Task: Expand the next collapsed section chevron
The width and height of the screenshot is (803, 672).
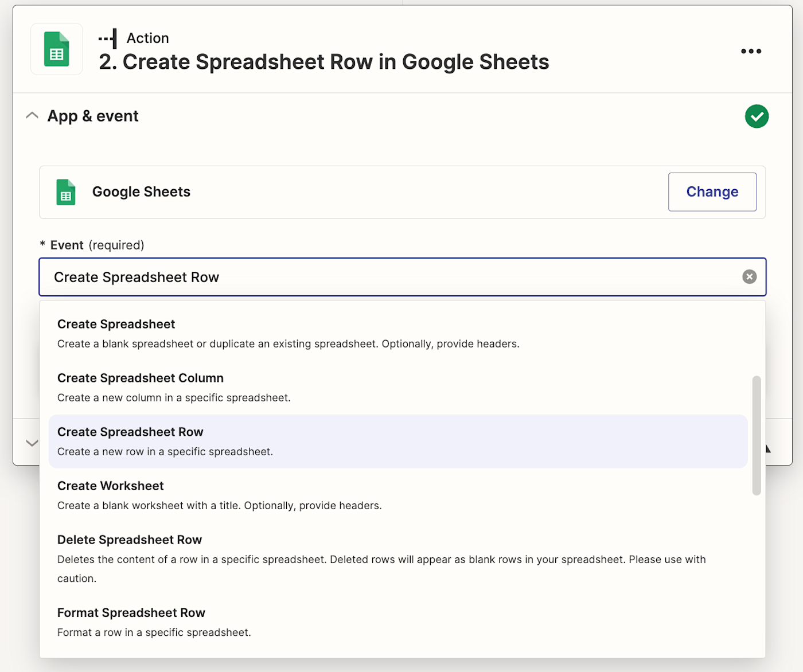Action: tap(32, 443)
